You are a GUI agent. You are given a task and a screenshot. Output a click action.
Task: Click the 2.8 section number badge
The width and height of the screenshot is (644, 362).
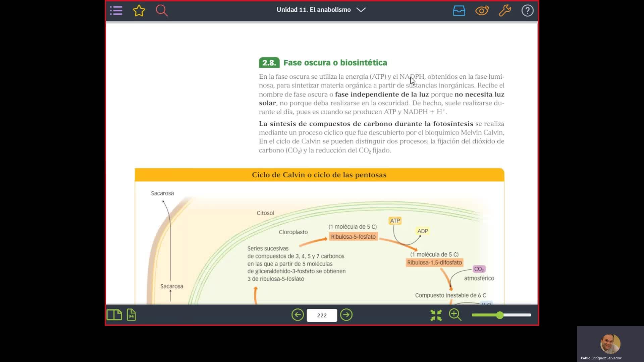pyautogui.click(x=269, y=63)
